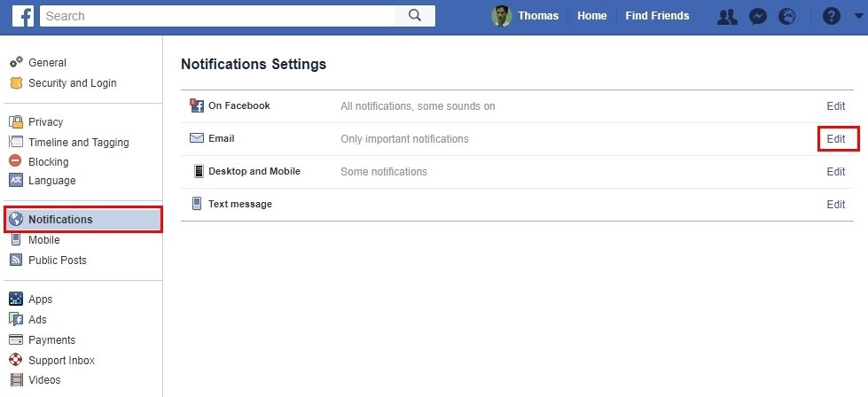Click the Email envelope icon
Viewport: 868px width, 397px height.
197,138
